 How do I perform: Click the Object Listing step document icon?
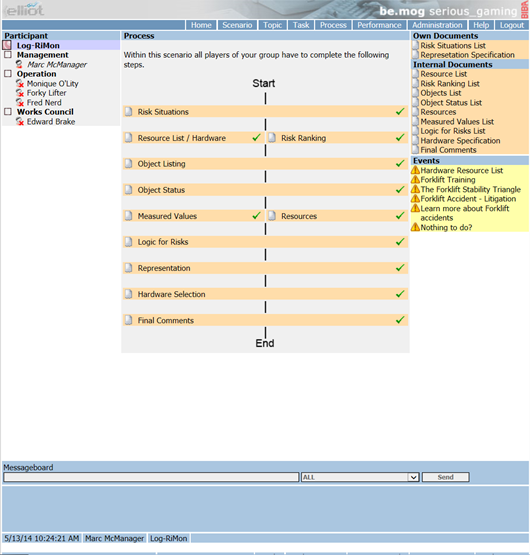[129, 164]
